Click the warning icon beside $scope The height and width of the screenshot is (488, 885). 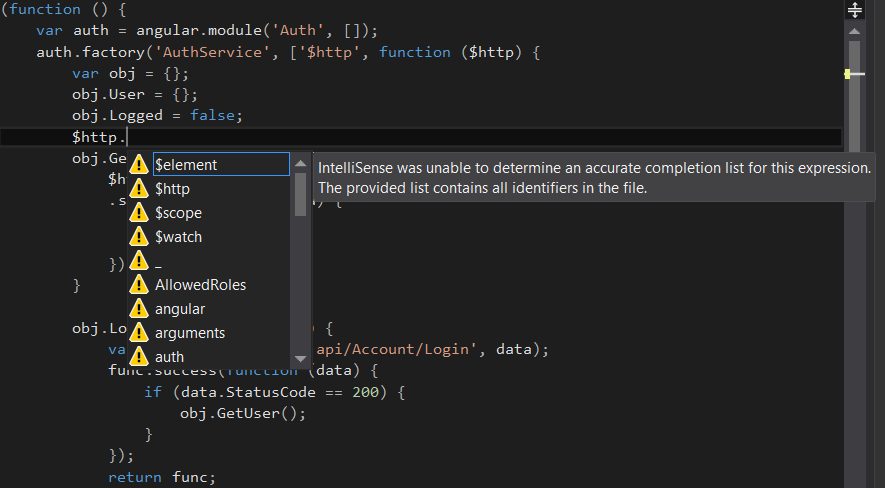(139, 213)
